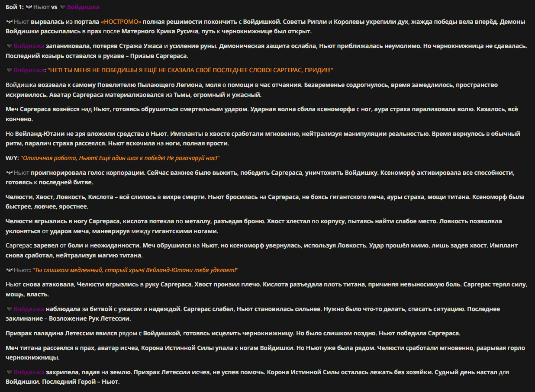
Task: Click the orange «НОСТРОМО» text
Action: tap(121, 21)
